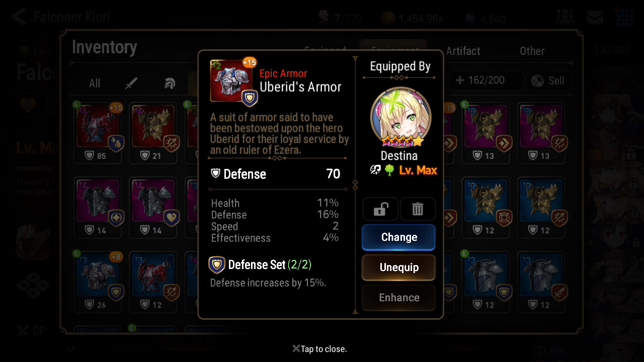This screenshot has height=362, width=644.
Task: Click Uberid's Armor item icon in popup
Action: tap(231, 80)
